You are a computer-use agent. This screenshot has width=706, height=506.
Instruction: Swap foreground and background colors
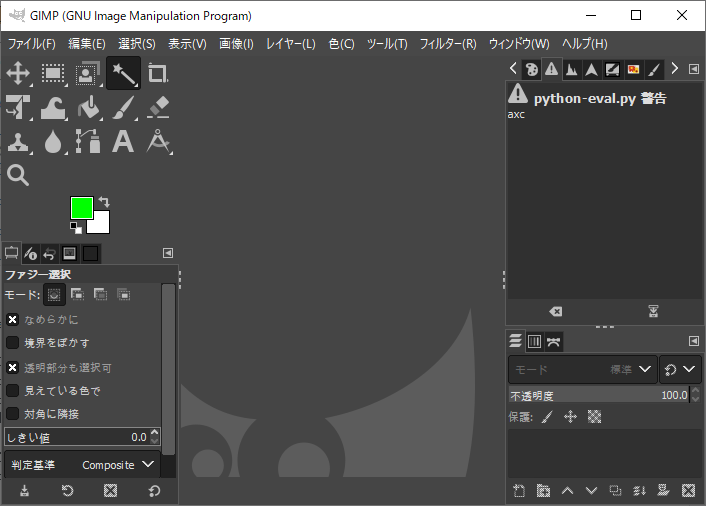[x=104, y=201]
